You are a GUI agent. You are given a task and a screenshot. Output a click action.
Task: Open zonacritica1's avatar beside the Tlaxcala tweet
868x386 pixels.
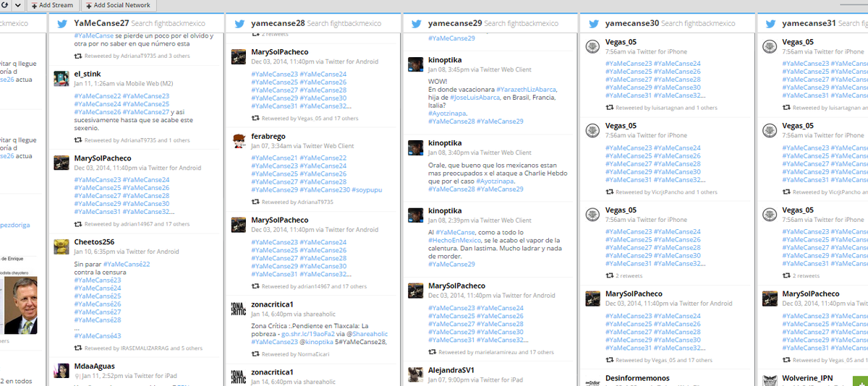[x=239, y=308]
